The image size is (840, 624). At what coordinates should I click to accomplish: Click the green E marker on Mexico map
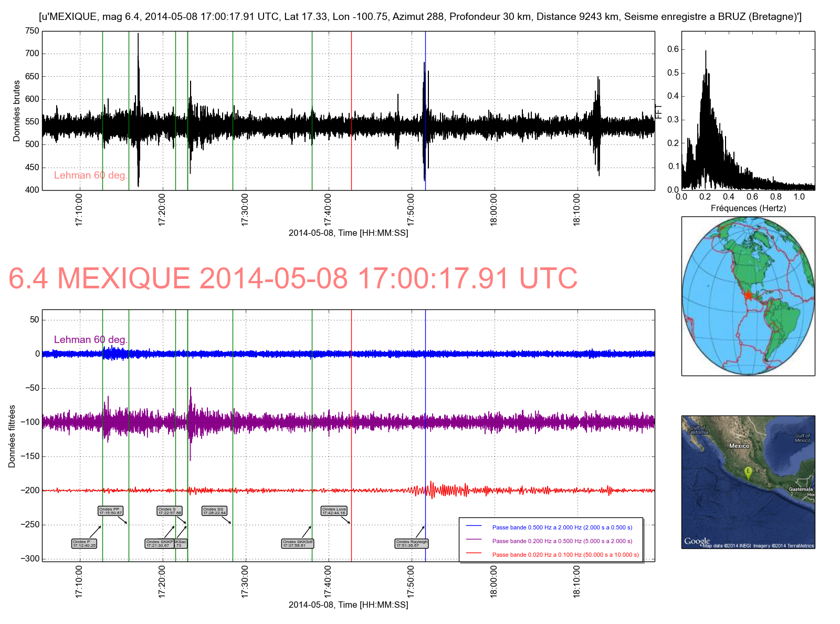click(x=748, y=472)
